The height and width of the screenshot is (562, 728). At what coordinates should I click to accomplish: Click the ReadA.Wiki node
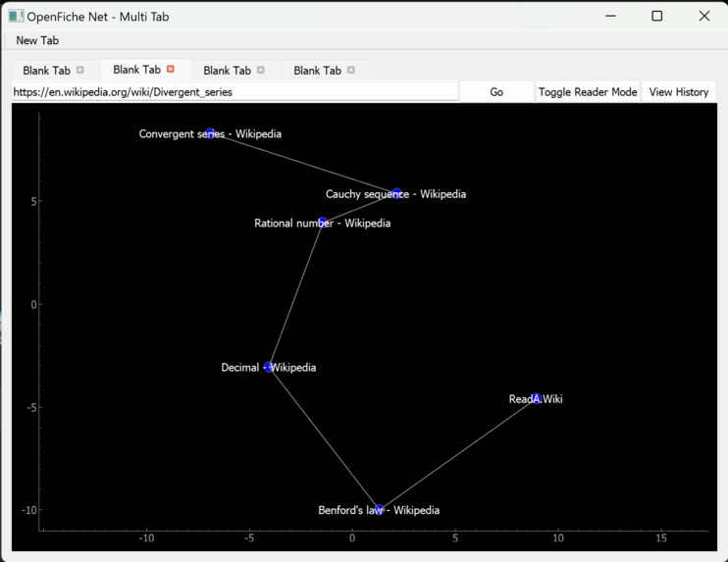point(537,398)
